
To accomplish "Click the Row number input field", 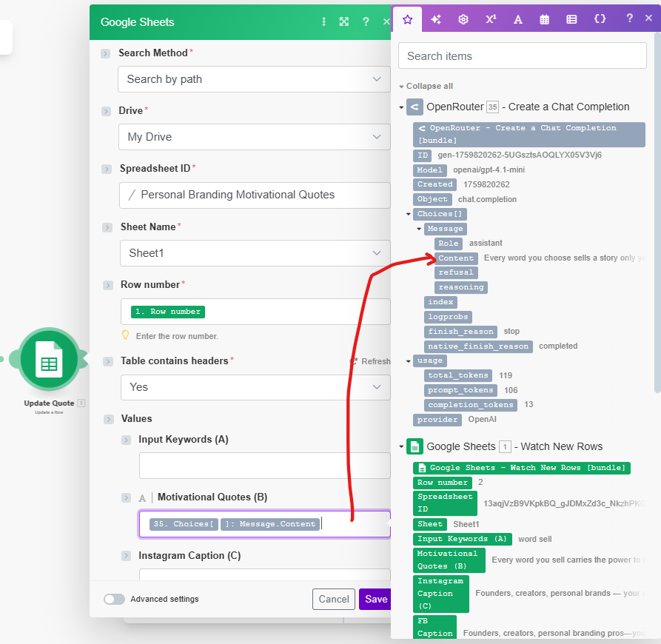I will 255,312.
